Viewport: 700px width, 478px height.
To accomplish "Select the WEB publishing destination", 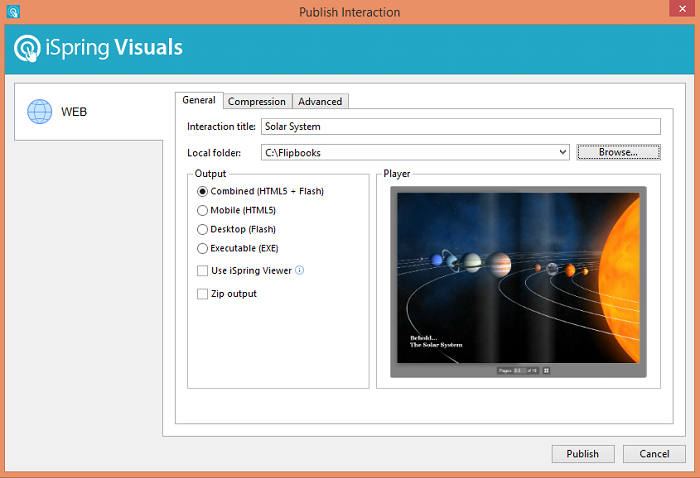I will (x=88, y=112).
